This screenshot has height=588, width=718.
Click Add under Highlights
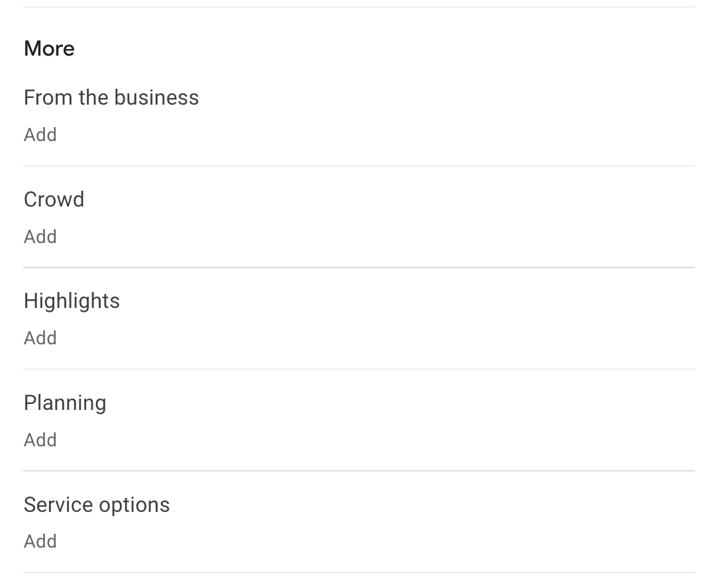[40, 338]
